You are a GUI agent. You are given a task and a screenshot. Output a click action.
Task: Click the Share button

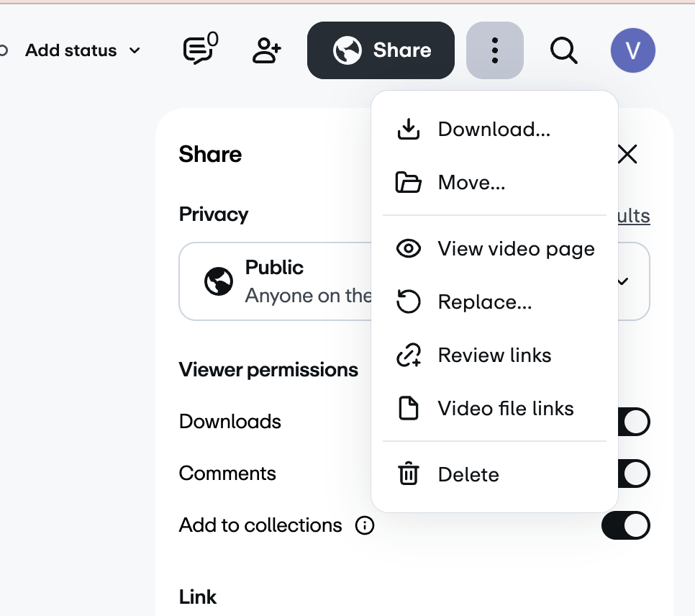381,50
